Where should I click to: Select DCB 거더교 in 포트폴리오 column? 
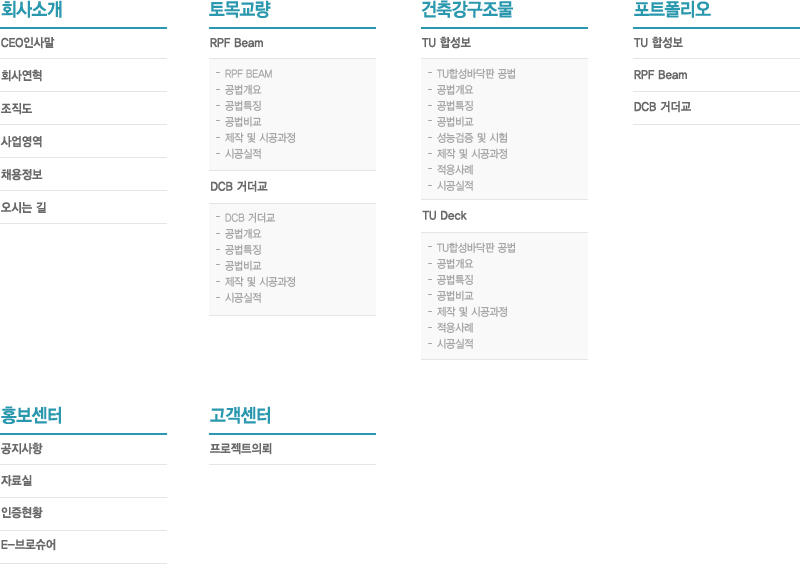[662, 107]
